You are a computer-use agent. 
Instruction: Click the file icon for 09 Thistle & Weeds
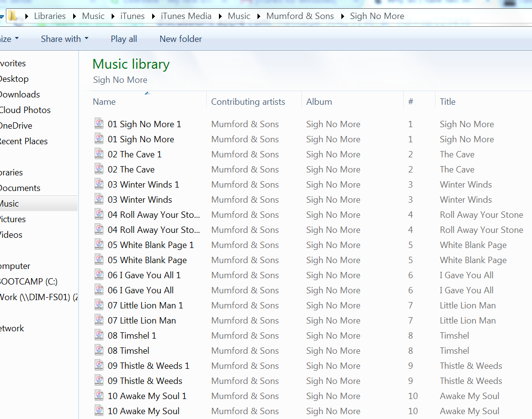pyautogui.click(x=99, y=380)
